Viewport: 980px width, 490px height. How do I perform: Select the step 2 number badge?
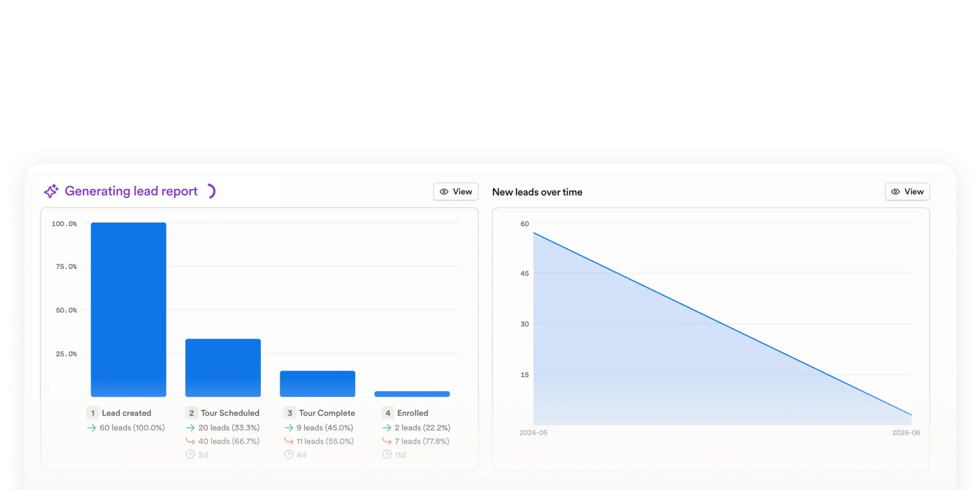click(191, 413)
